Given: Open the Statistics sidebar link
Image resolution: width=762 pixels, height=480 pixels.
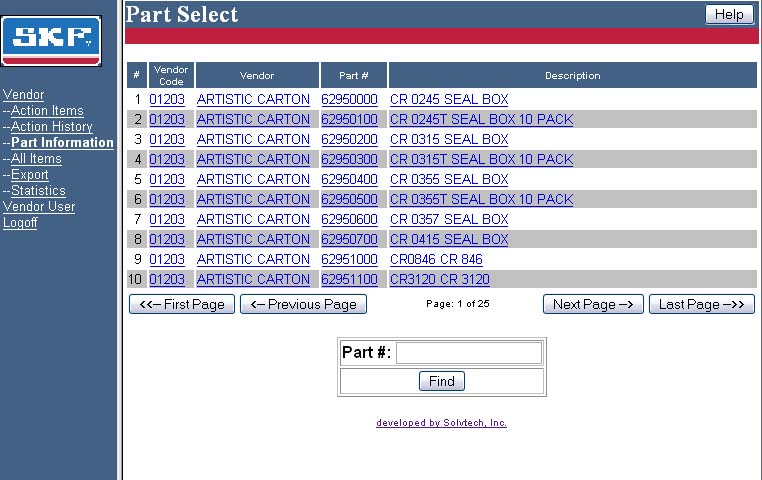Looking at the screenshot, I should point(38,191).
